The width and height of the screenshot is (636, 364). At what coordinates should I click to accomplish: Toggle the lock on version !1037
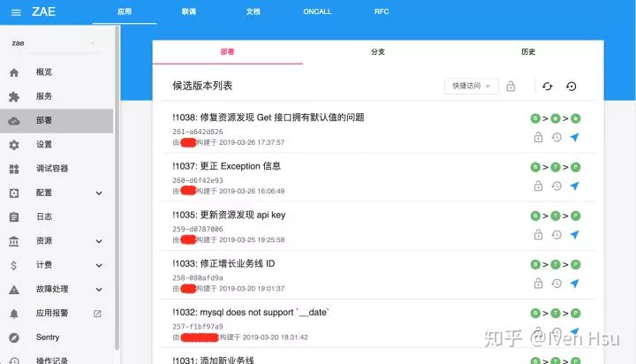coord(538,186)
